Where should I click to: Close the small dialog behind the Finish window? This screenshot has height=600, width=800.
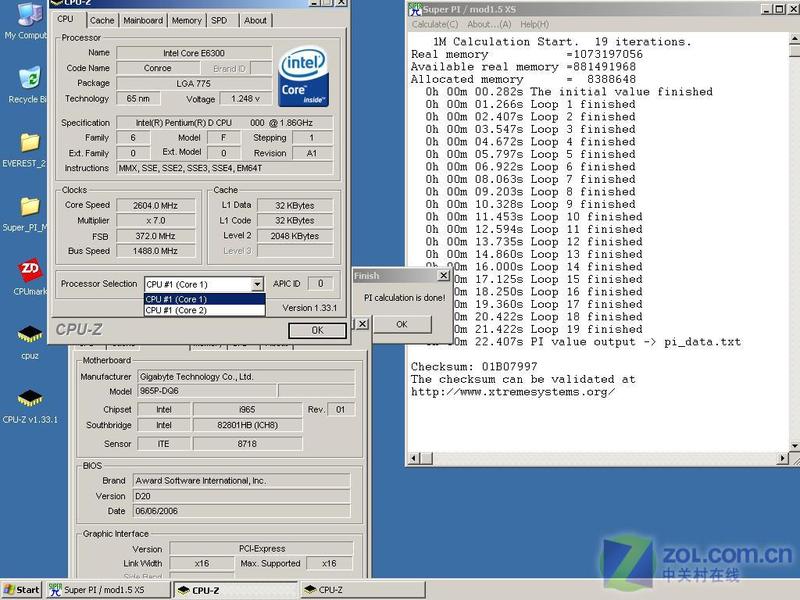pyautogui.click(x=362, y=324)
